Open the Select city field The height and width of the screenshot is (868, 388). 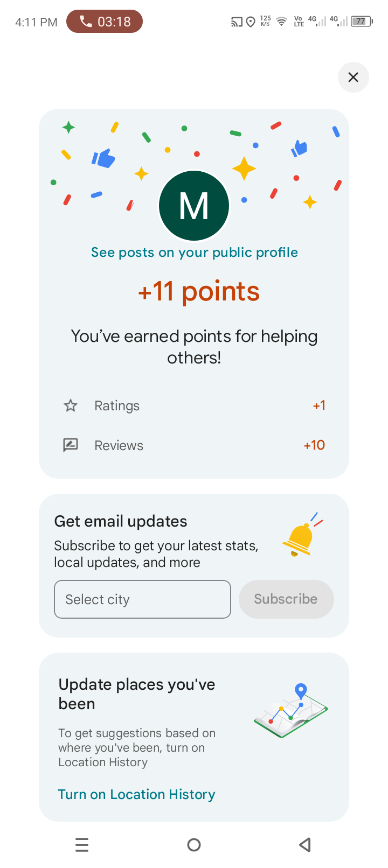[142, 599]
